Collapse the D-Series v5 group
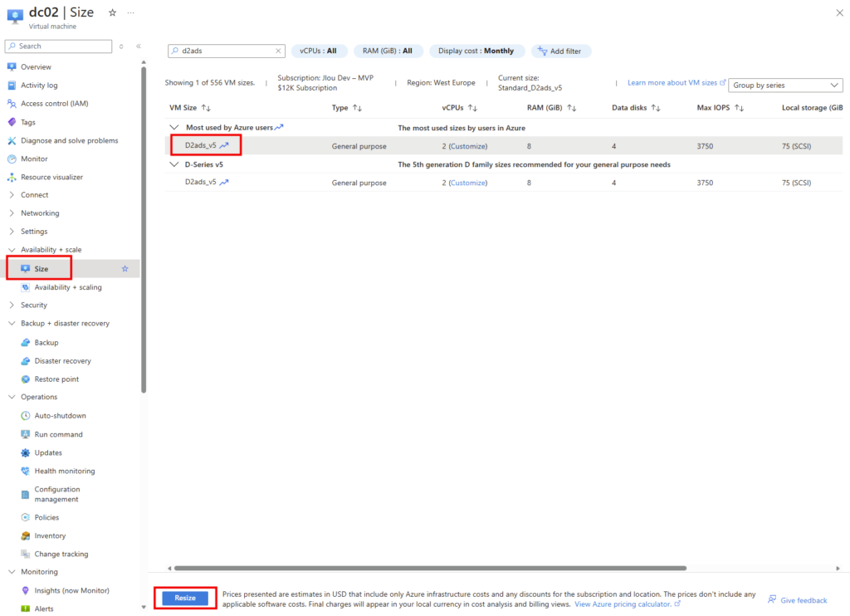The width and height of the screenshot is (850, 616). click(174, 164)
